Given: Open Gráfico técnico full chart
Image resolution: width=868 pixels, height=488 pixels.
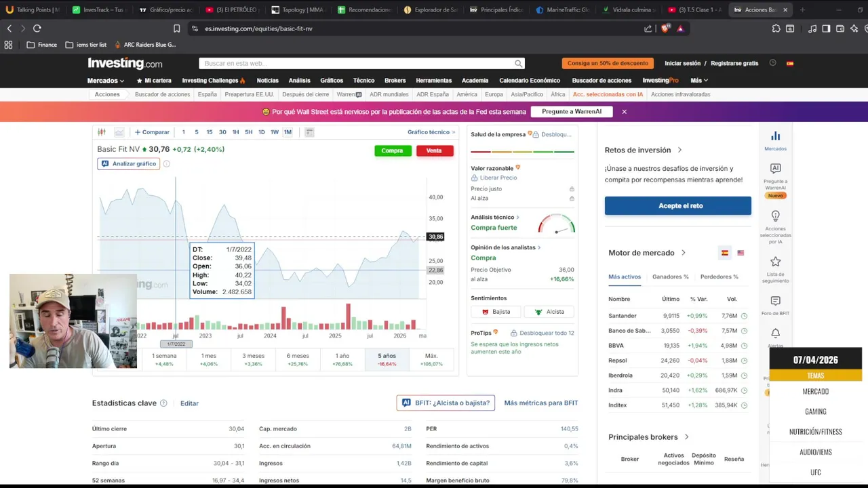Looking at the screenshot, I should pos(431,132).
